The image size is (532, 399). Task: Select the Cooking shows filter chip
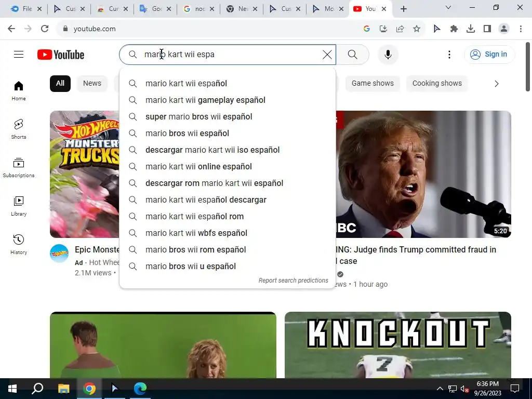point(437,84)
